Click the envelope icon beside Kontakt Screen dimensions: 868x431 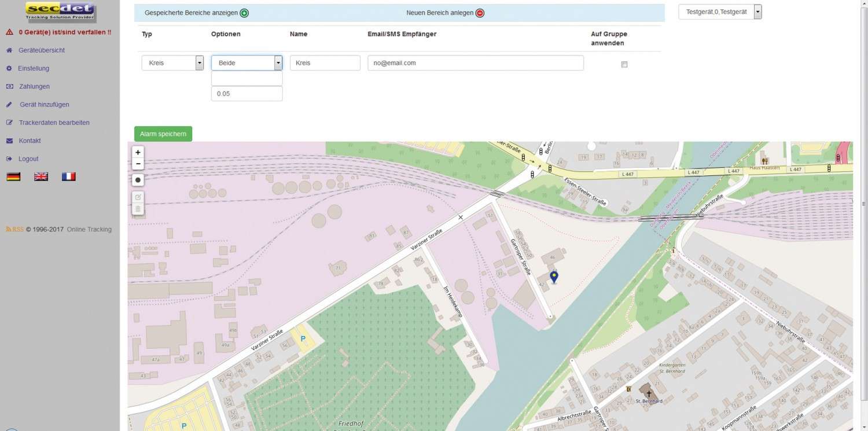9,141
